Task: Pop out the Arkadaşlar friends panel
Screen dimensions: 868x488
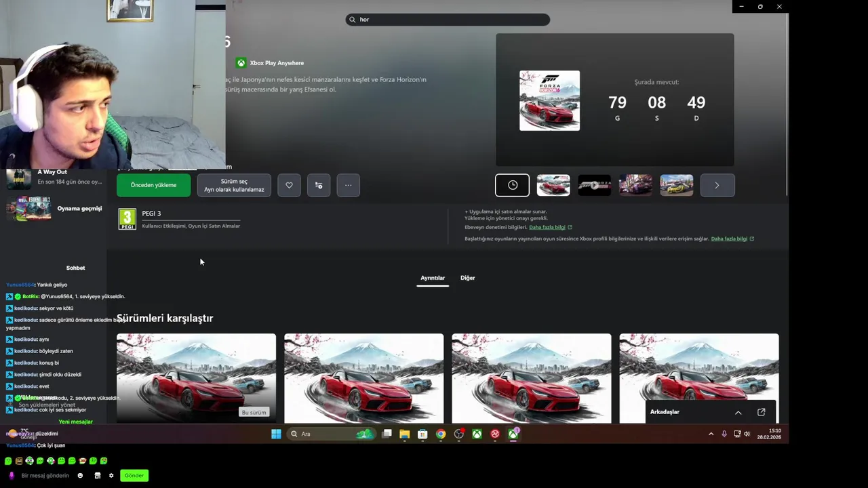Action: [x=761, y=412]
